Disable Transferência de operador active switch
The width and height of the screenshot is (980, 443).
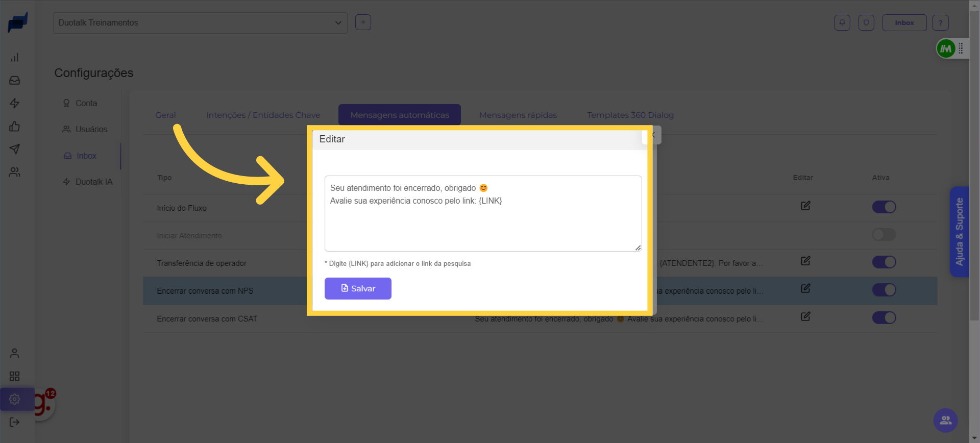pyautogui.click(x=884, y=262)
